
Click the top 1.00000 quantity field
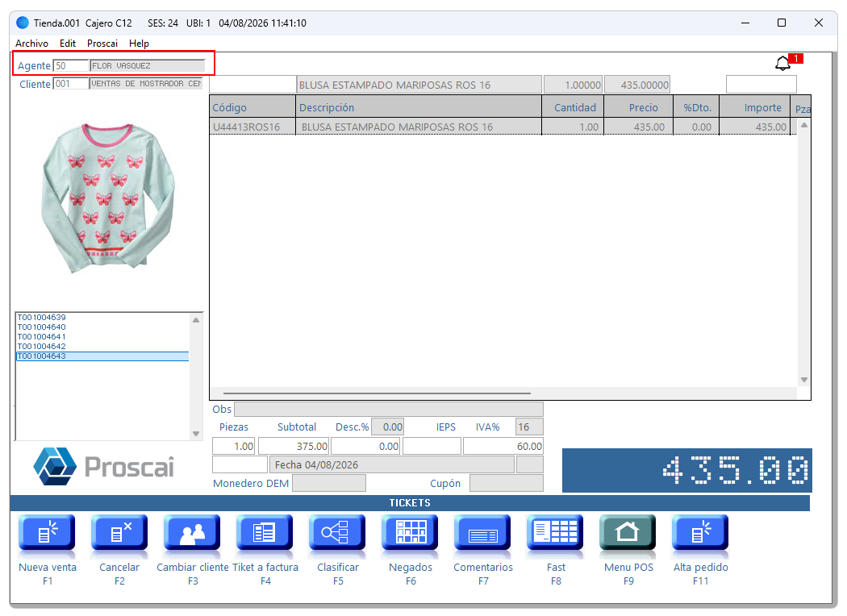pyautogui.click(x=573, y=85)
